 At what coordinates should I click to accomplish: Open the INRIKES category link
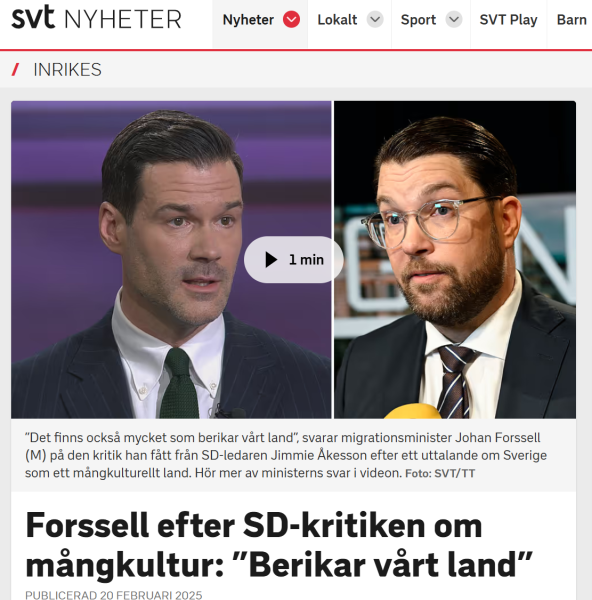[67, 70]
